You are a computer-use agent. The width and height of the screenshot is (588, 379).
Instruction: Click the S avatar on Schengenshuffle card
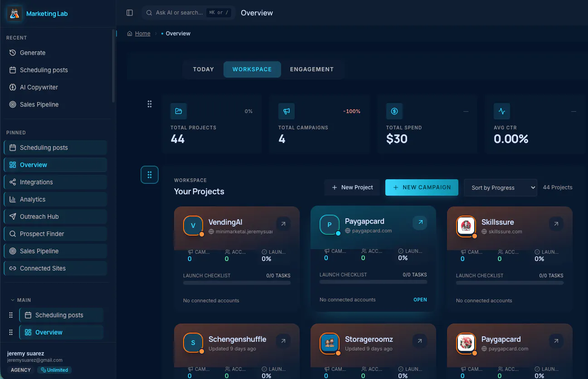coord(193,343)
